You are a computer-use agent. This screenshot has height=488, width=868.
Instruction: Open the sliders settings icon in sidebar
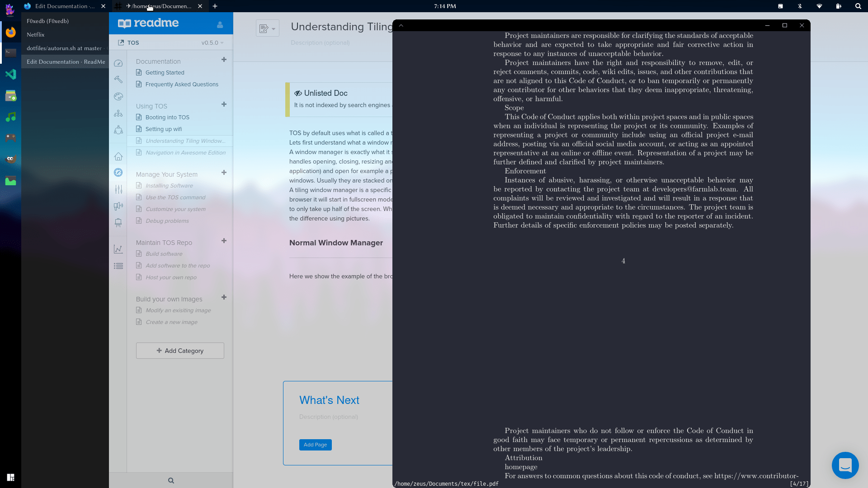click(x=118, y=189)
